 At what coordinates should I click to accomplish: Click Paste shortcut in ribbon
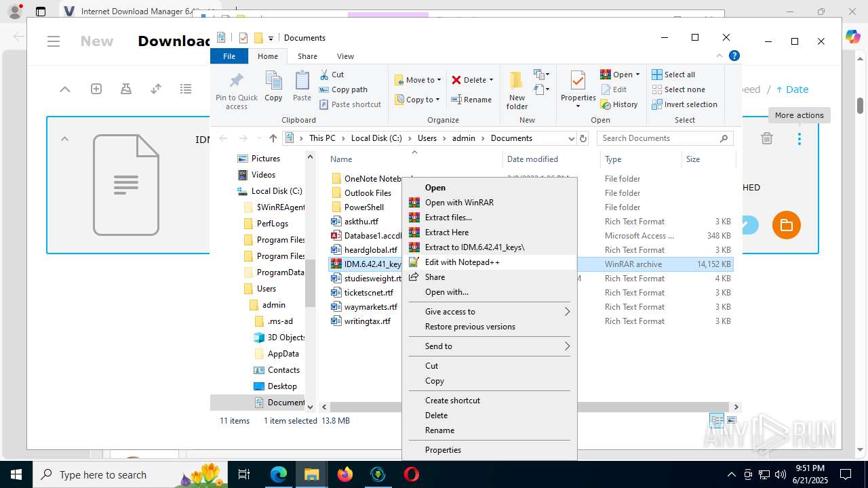[x=351, y=104]
